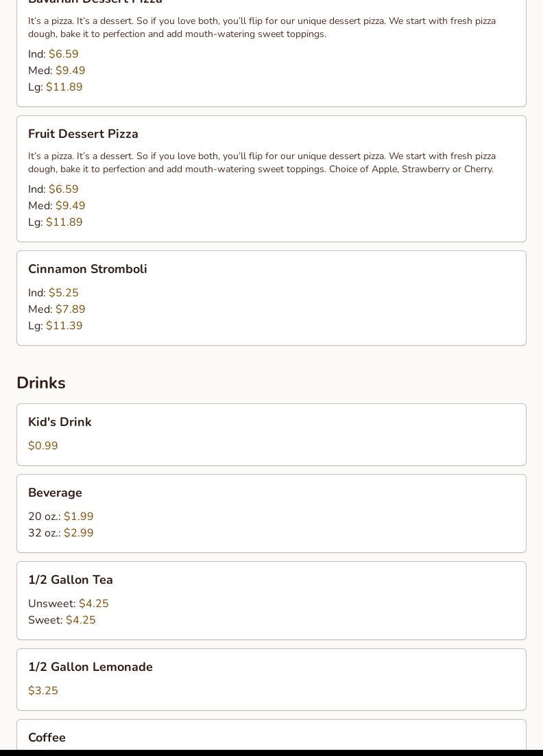Click the Cinnamon Stromboli Ind price $5.25
This screenshot has height=756, width=543.
pos(64,293)
